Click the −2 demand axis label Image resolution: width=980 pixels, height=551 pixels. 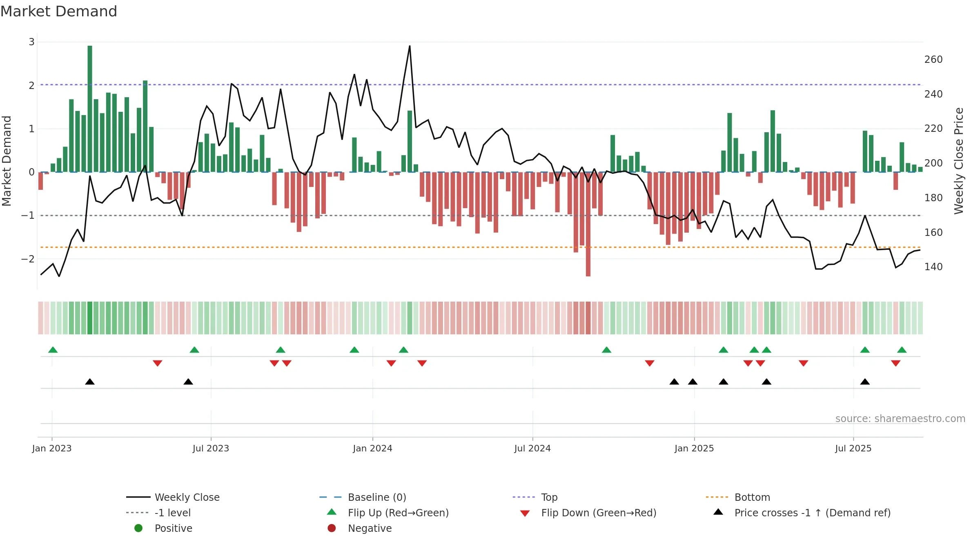[28, 259]
